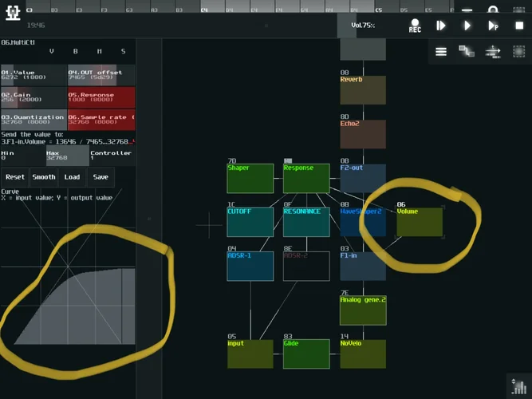Open the SunVox main menu logo icon
Screen dimensions: 532x399
point(13,12)
